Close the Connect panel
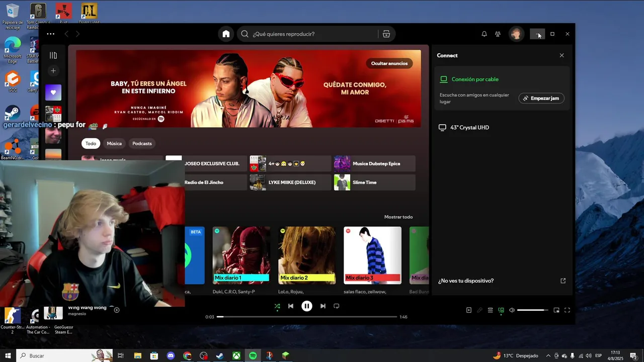The height and width of the screenshot is (362, 644). coord(561,55)
